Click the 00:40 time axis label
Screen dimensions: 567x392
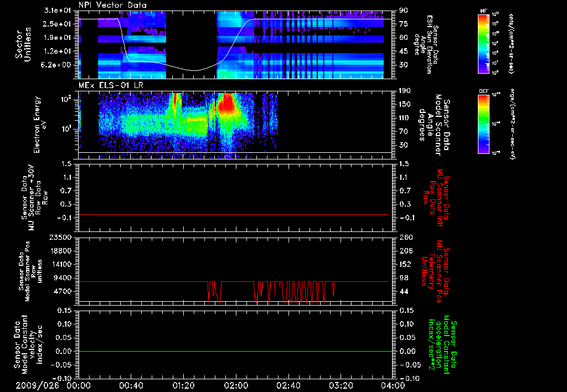(x=131, y=385)
